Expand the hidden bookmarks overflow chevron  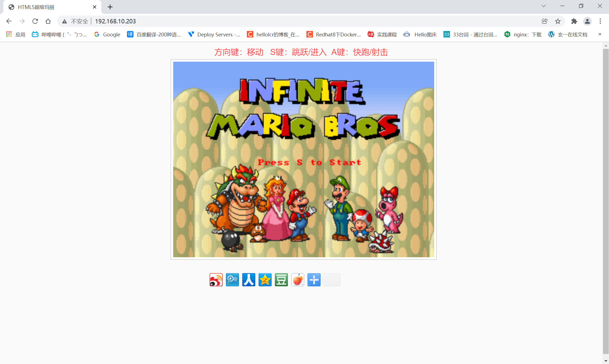(600, 34)
